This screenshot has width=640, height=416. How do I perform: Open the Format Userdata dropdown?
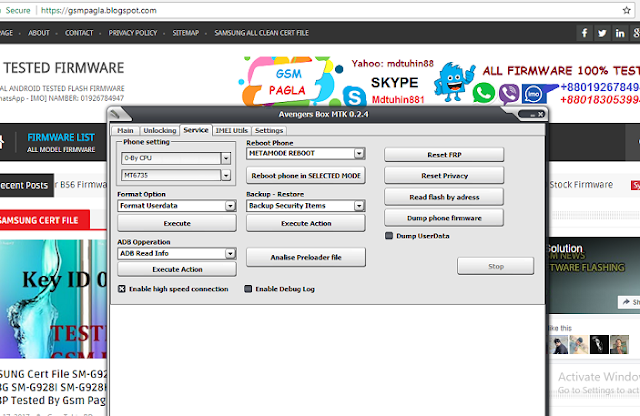(x=230, y=206)
